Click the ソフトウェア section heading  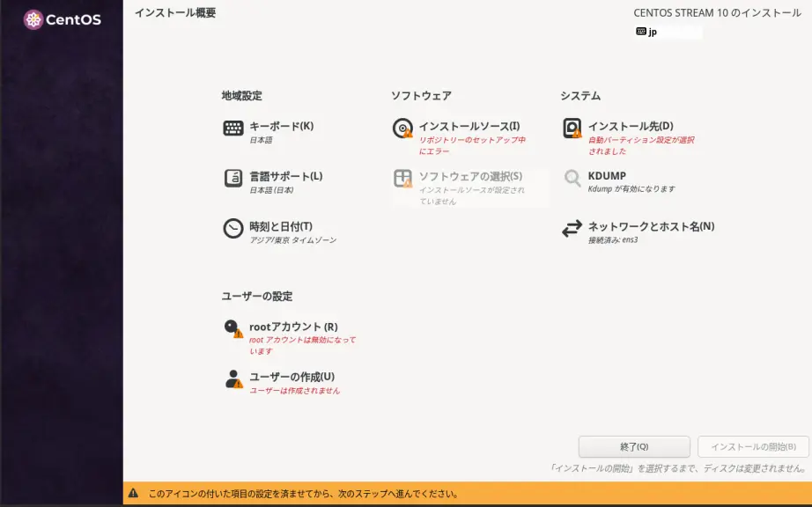click(421, 96)
